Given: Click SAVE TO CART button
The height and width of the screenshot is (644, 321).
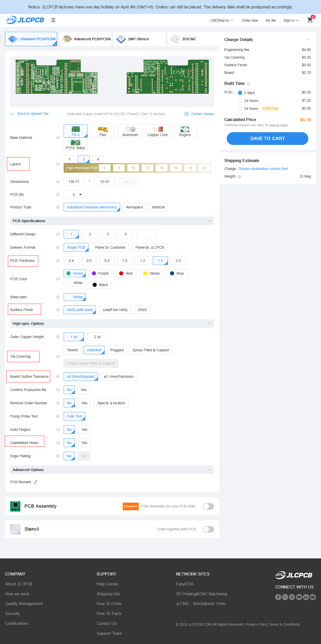Looking at the screenshot, I should coord(268,139).
